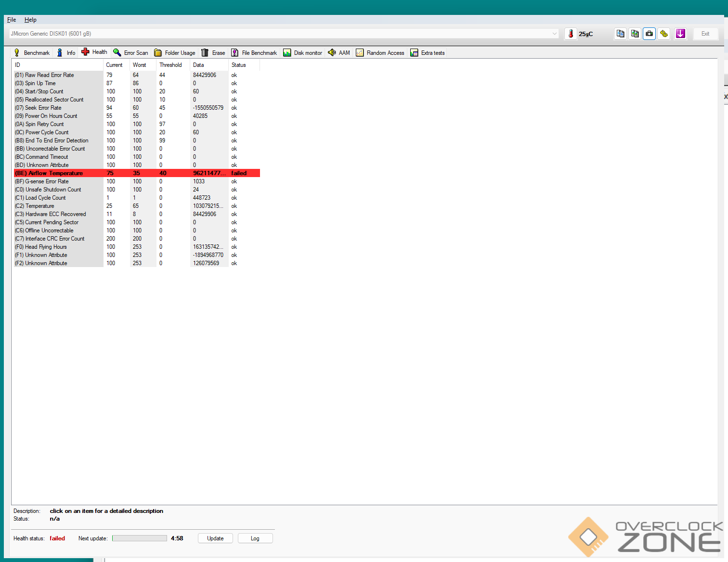Click the Data column header

tap(209, 65)
